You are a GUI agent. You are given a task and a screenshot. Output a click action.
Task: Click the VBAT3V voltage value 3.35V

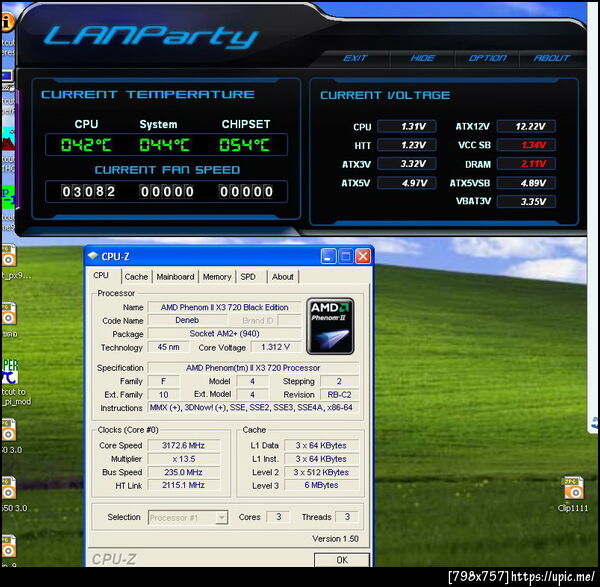(527, 202)
